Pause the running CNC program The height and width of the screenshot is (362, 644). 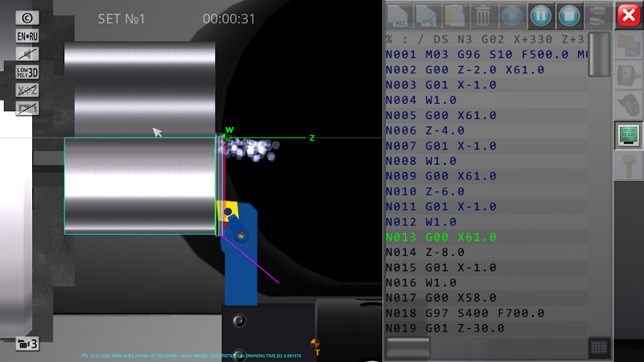[x=540, y=16]
